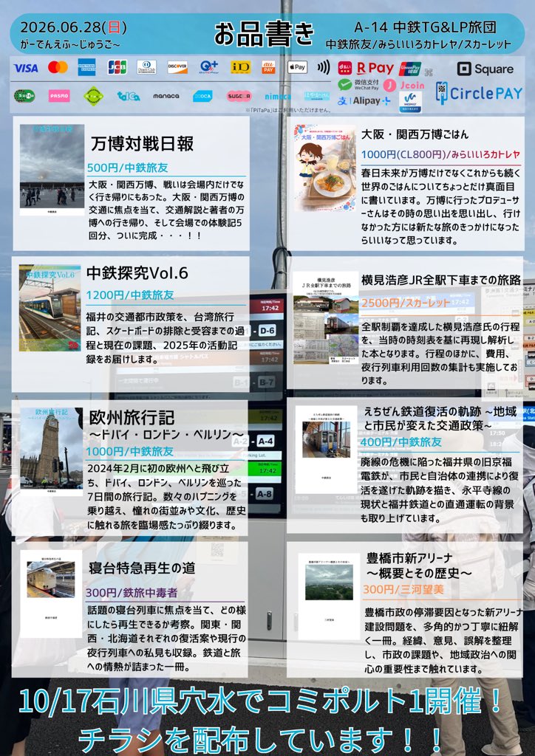Image resolution: width=535 pixels, height=756 pixels.
Task: Click the R Pay logo
Action: pyautogui.click(x=375, y=69)
